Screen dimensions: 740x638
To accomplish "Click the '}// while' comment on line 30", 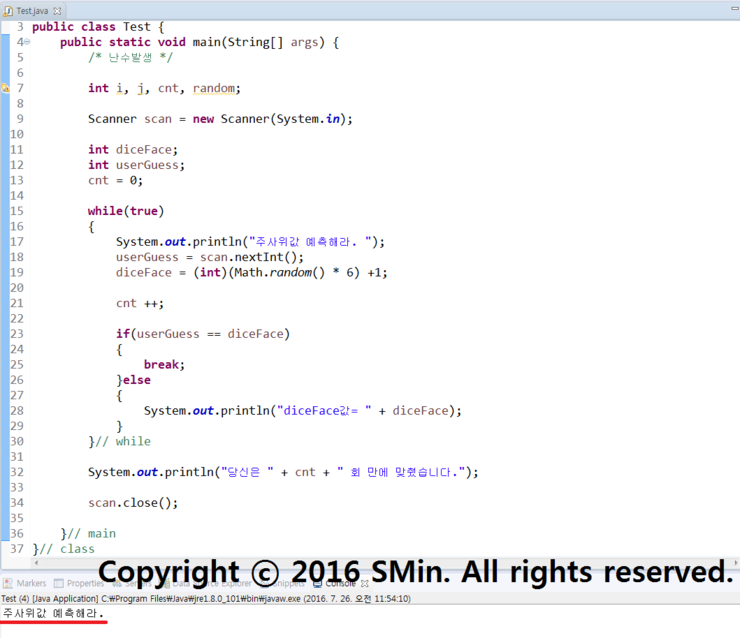I will coord(119,442).
